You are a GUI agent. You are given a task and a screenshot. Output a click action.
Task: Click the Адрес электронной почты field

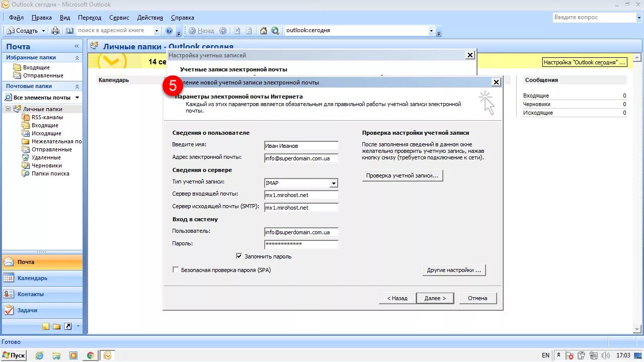301,158
